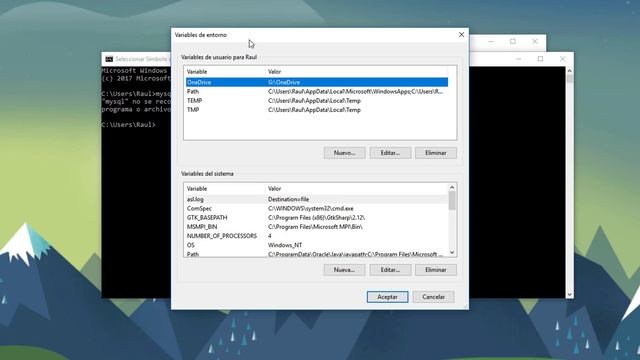The image size is (640, 360).
Task: Click the system variables scrollbar thumb
Action: click(x=452, y=200)
